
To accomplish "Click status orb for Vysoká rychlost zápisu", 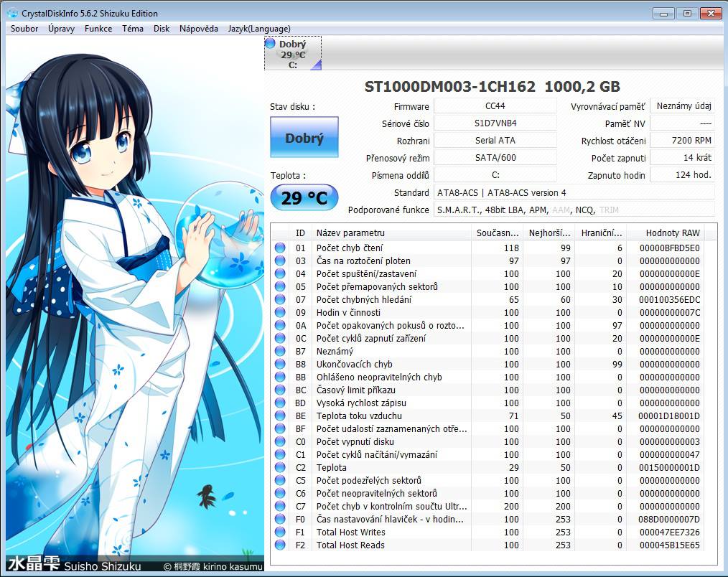I will coord(280,403).
